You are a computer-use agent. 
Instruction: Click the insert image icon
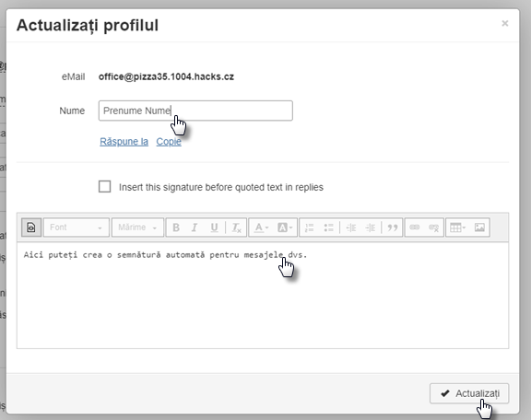click(x=479, y=227)
